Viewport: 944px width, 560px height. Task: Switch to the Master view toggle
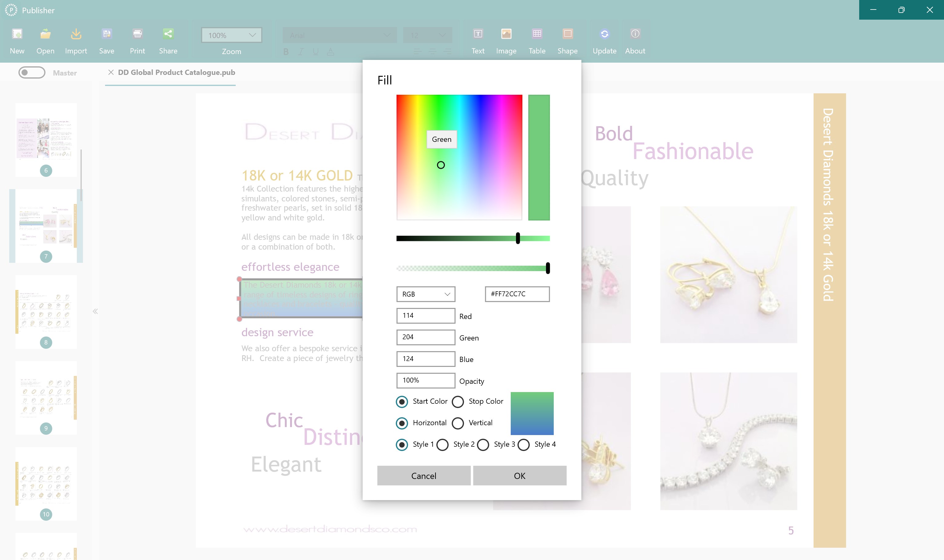pos(33,72)
